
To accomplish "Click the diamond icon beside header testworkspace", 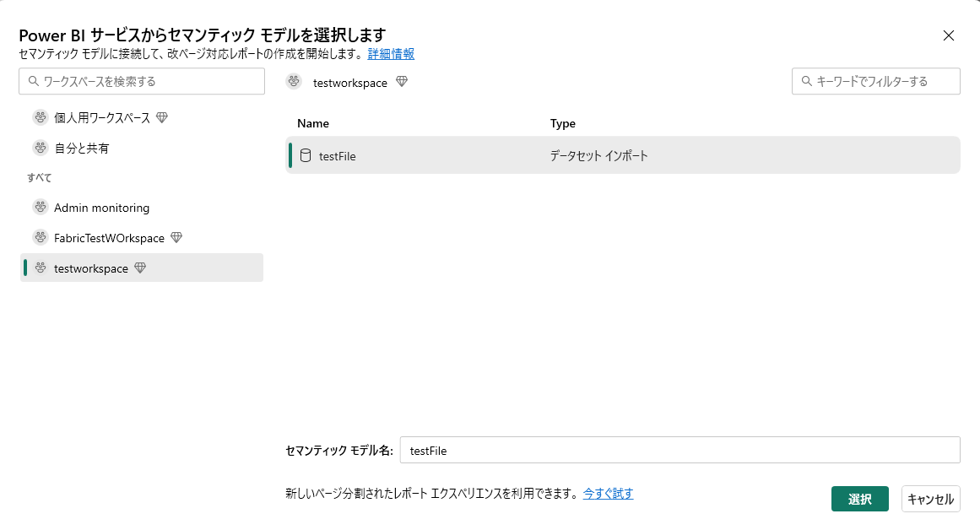I will pos(402,81).
